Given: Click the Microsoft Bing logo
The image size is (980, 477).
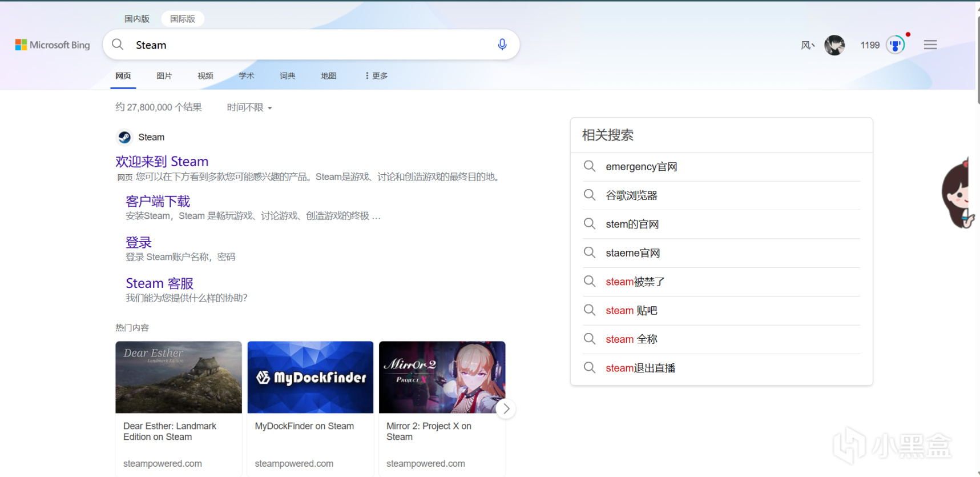Looking at the screenshot, I should [x=53, y=45].
